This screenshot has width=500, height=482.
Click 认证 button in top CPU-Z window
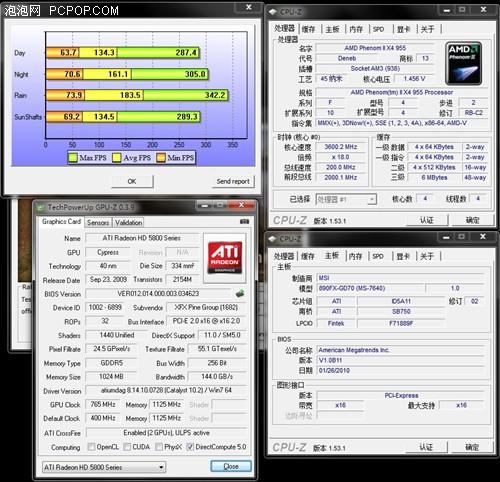coord(426,220)
